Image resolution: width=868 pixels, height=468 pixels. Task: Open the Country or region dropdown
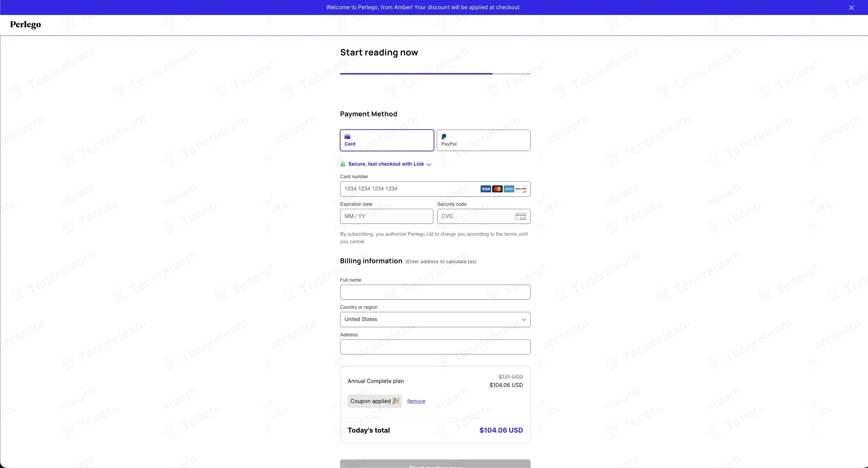(x=435, y=319)
